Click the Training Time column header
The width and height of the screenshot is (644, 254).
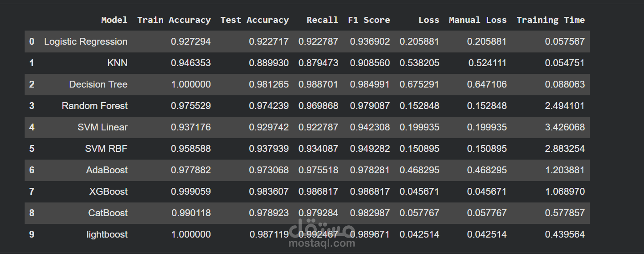pos(551,20)
